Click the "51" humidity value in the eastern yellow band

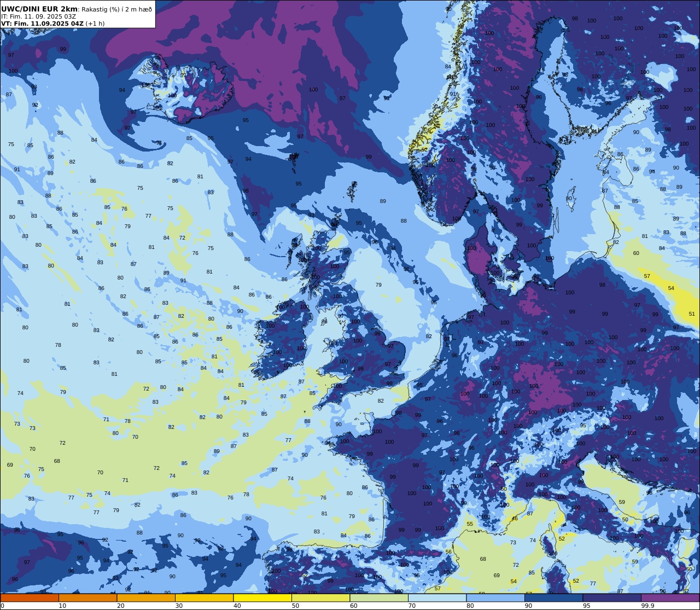point(692,313)
